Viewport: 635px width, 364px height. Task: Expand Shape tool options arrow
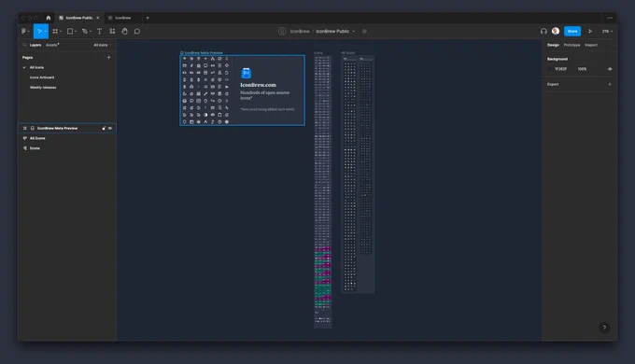click(76, 31)
